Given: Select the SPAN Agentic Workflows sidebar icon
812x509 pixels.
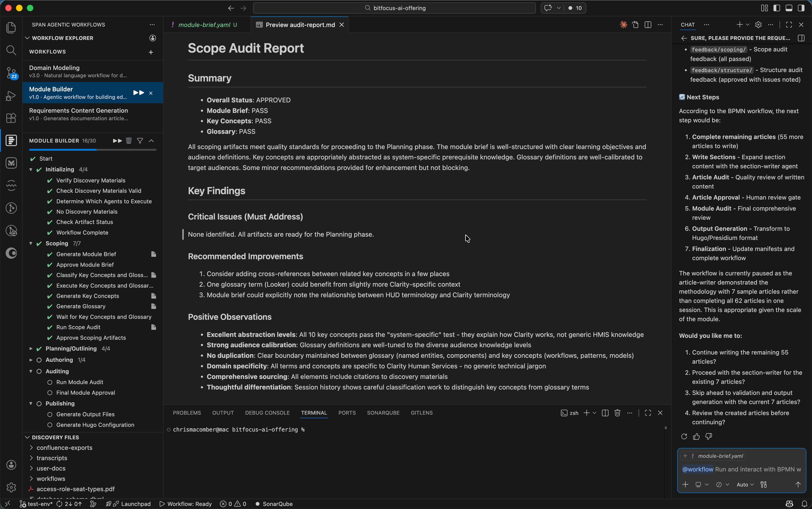Looking at the screenshot, I should [11, 140].
